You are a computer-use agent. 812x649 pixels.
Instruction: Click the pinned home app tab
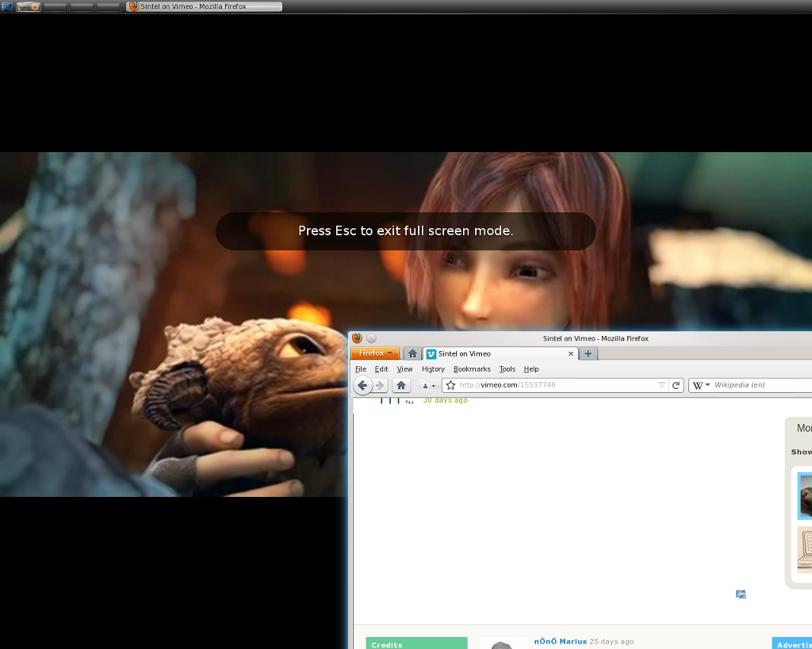coord(412,353)
